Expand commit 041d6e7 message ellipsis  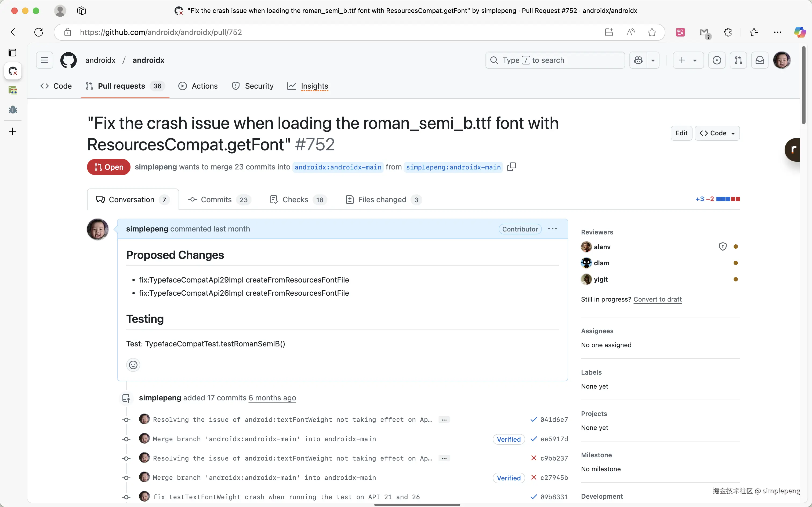(x=444, y=420)
